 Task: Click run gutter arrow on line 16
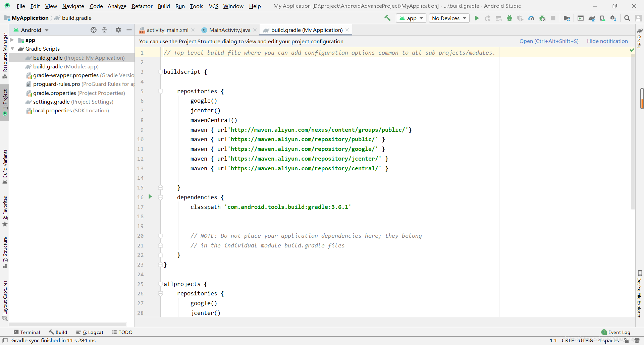(x=150, y=196)
